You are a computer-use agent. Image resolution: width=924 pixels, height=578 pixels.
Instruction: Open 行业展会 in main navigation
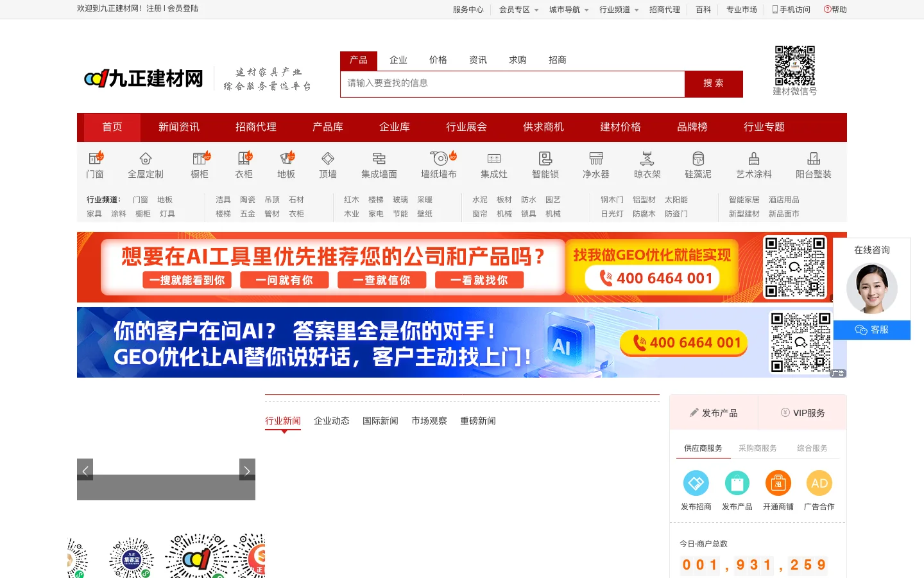tap(466, 127)
